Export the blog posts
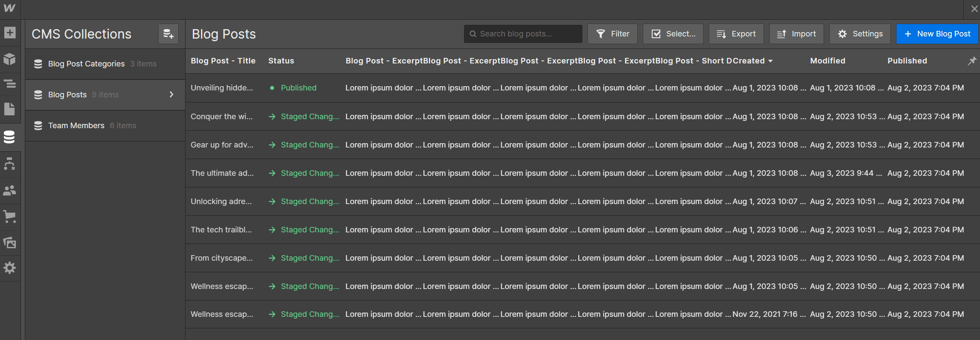Viewport: 980px width, 340px height. [x=736, y=34]
